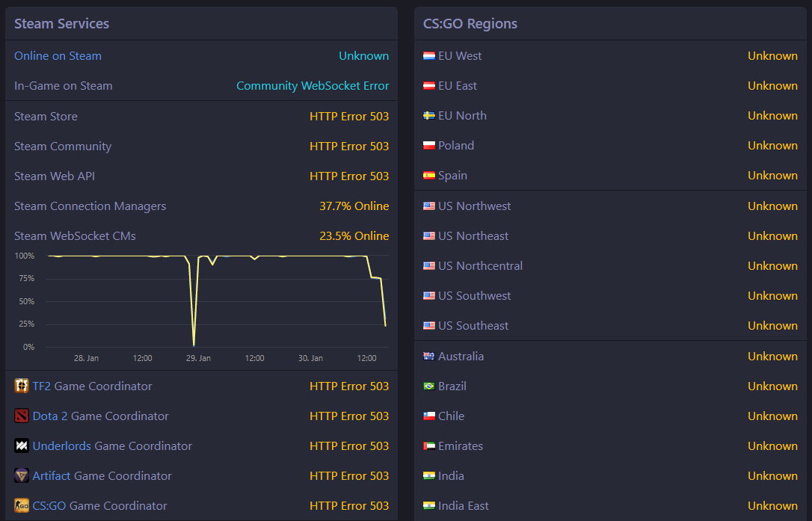
Task: Select the India flag icon
Action: pyautogui.click(x=428, y=475)
